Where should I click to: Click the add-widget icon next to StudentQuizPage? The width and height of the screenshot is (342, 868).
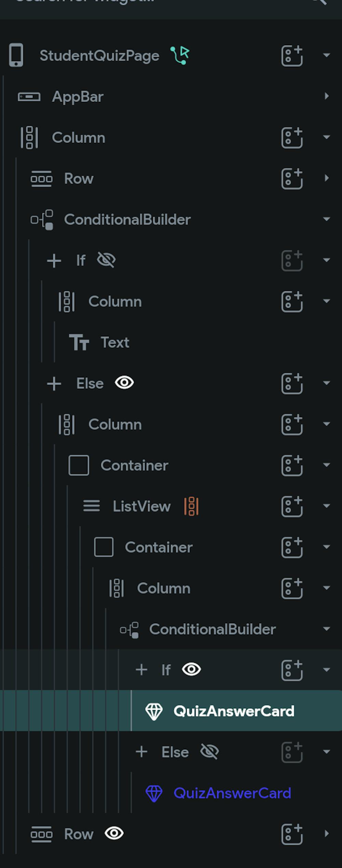click(x=292, y=55)
